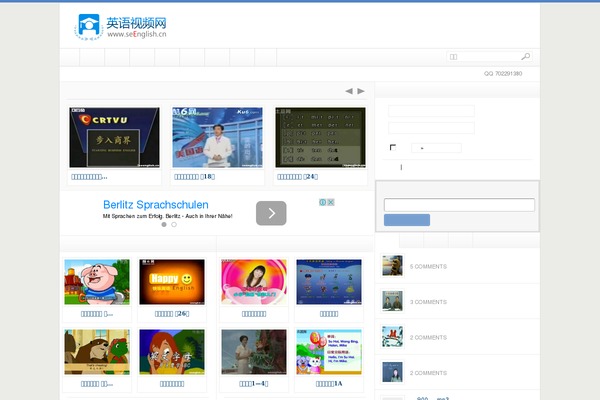Click the 5 COMMENTS text
600x400 pixels.
tap(428, 266)
